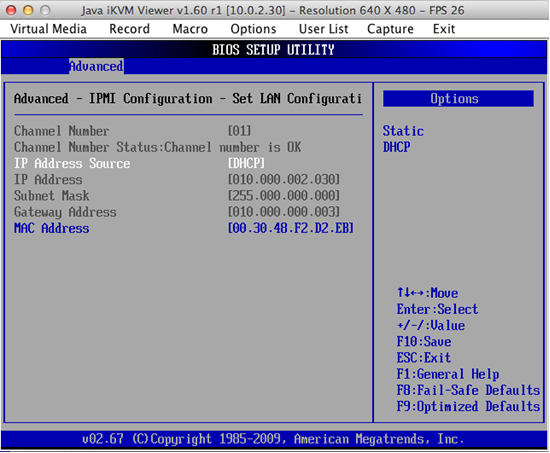Click the [DHCP] value field
The image size is (550, 453).
(x=246, y=164)
